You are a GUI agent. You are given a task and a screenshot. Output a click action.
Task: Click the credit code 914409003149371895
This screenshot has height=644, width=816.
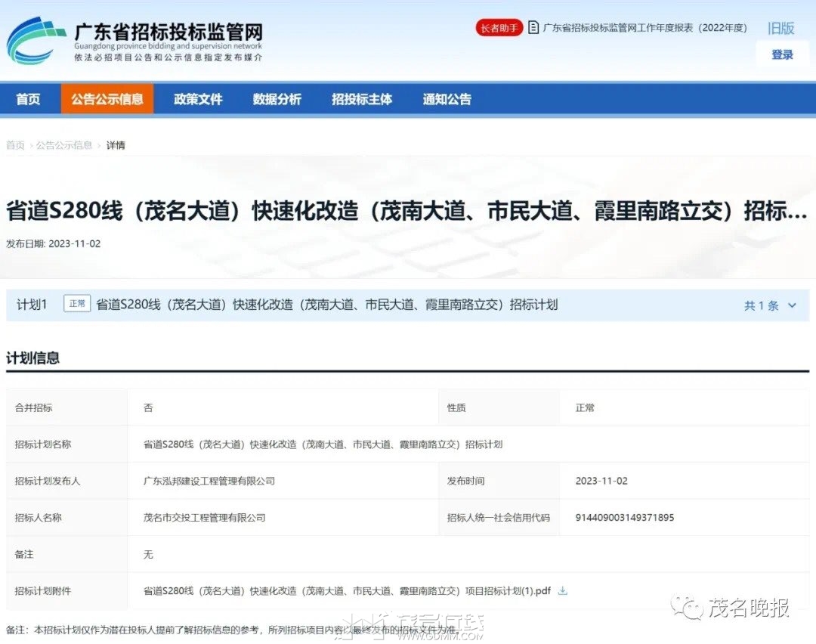tap(624, 518)
